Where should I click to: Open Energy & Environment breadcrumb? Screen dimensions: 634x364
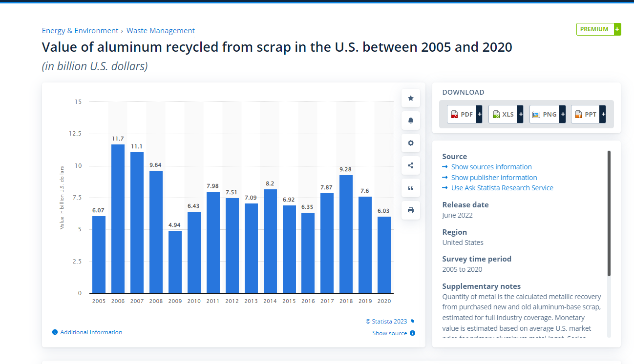pyautogui.click(x=80, y=31)
